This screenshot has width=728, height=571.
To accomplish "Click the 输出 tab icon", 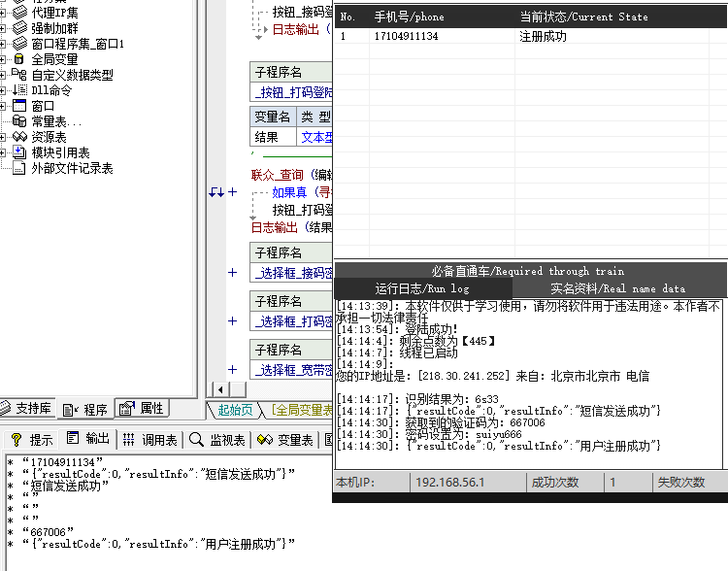I will click(73, 438).
